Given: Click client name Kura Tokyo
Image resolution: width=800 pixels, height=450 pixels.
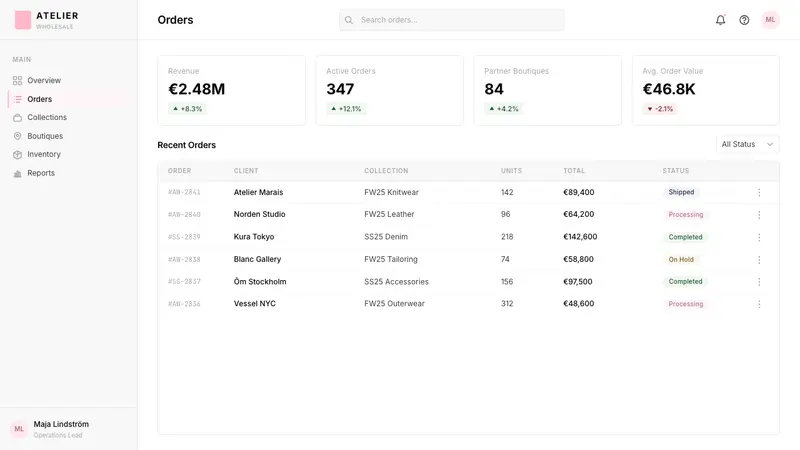Looking at the screenshot, I should [254, 237].
